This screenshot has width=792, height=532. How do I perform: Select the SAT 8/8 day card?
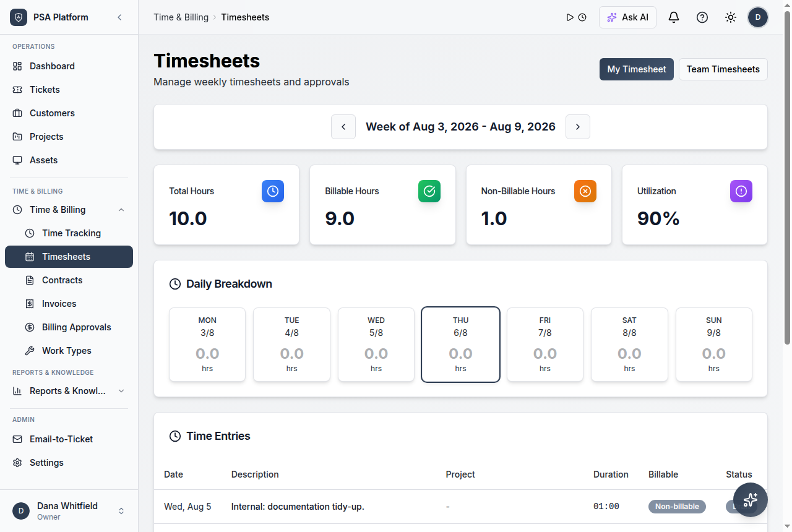(629, 345)
